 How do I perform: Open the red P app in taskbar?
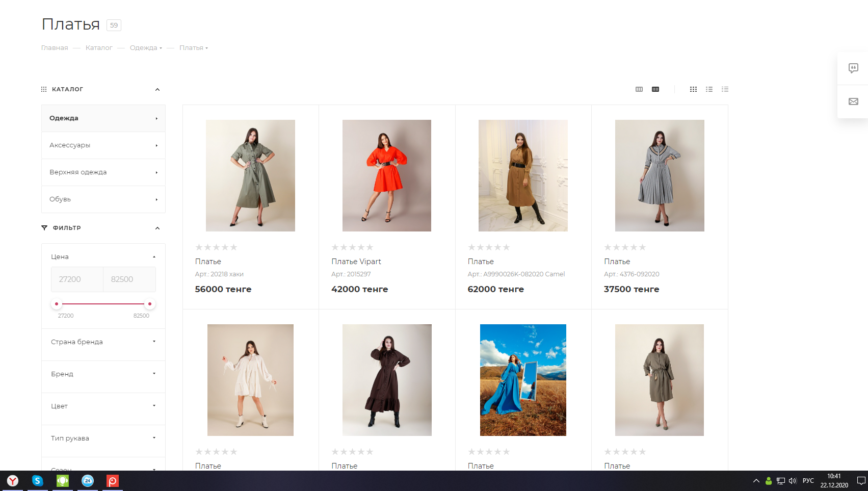click(113, 481)
